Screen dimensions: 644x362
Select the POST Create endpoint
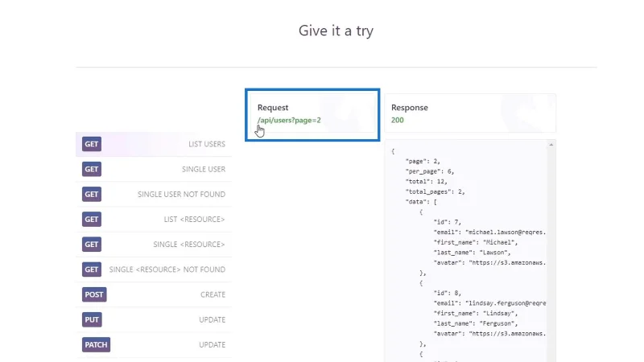tap(154, 294)
